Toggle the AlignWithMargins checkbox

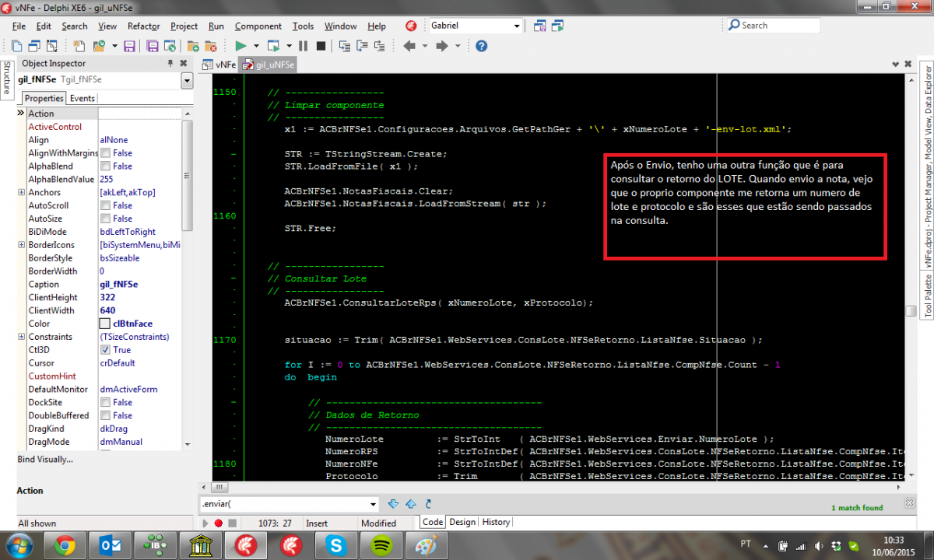click(x=105, y=153)
